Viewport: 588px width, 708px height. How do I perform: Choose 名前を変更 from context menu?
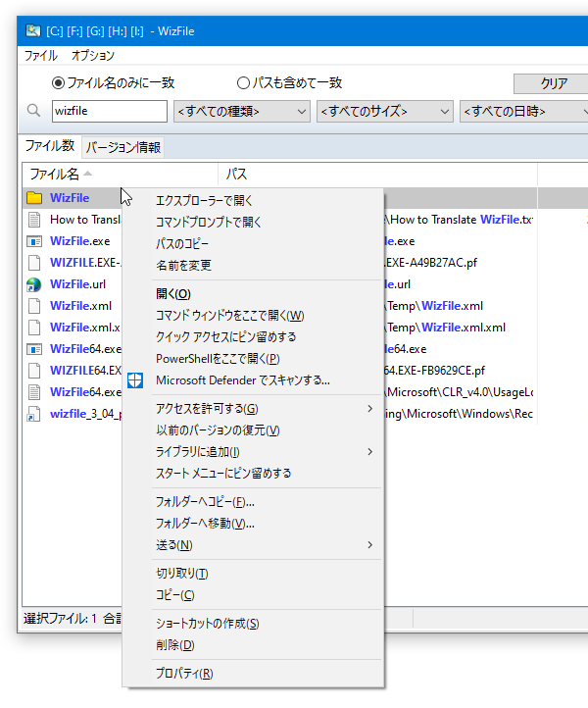(253, 266)
